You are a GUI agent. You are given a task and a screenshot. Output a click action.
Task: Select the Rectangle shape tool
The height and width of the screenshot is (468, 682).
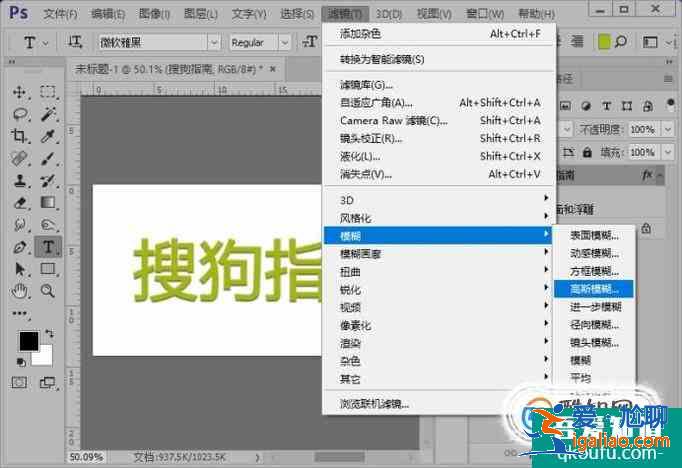click(48, 269)
